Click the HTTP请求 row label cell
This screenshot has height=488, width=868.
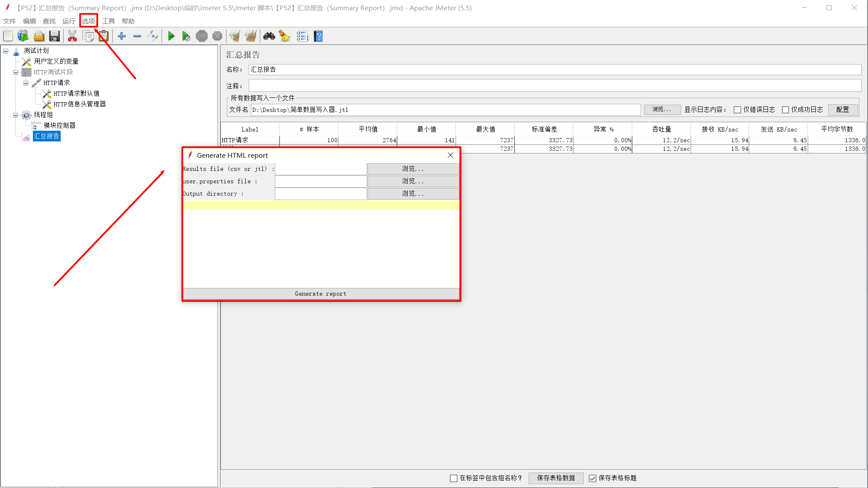pos(250,140)
